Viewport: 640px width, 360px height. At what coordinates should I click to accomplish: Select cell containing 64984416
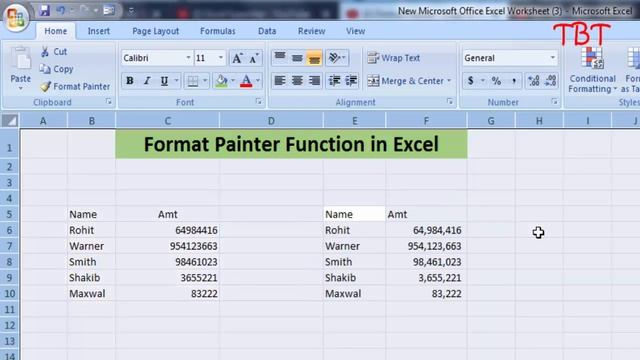tap(167, 230)
